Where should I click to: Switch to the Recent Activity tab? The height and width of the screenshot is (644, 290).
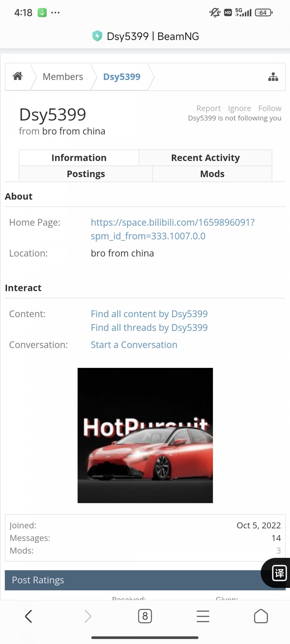click(x=205, y=158)
